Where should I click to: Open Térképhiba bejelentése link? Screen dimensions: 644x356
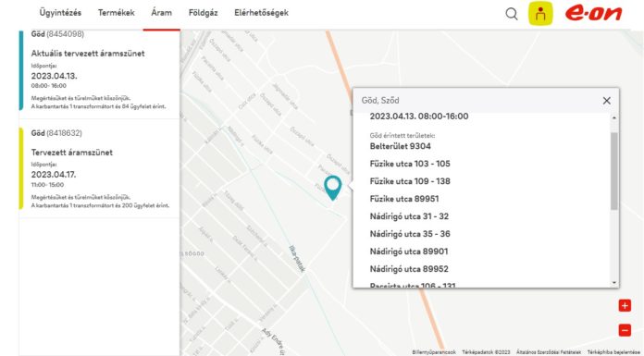(613, 352)
